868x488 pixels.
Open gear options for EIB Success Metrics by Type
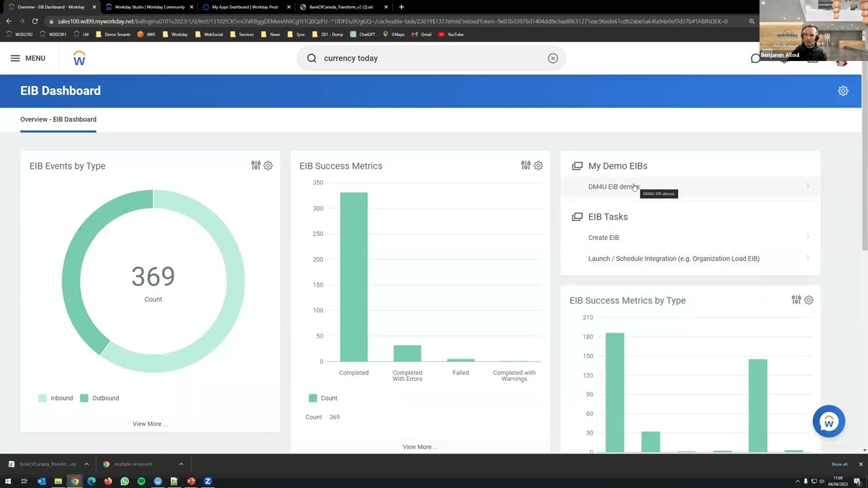click(x=808, y=300)
